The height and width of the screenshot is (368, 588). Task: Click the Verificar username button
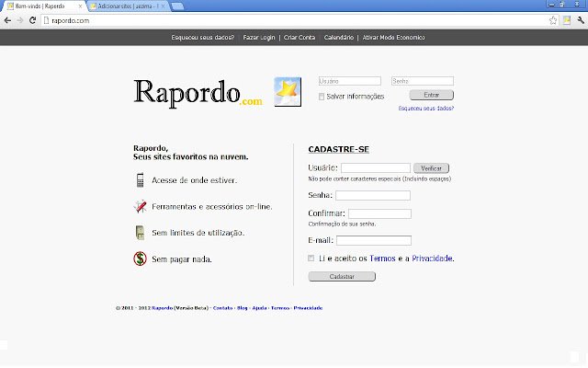pyautogui.click(x=431, y=168)
